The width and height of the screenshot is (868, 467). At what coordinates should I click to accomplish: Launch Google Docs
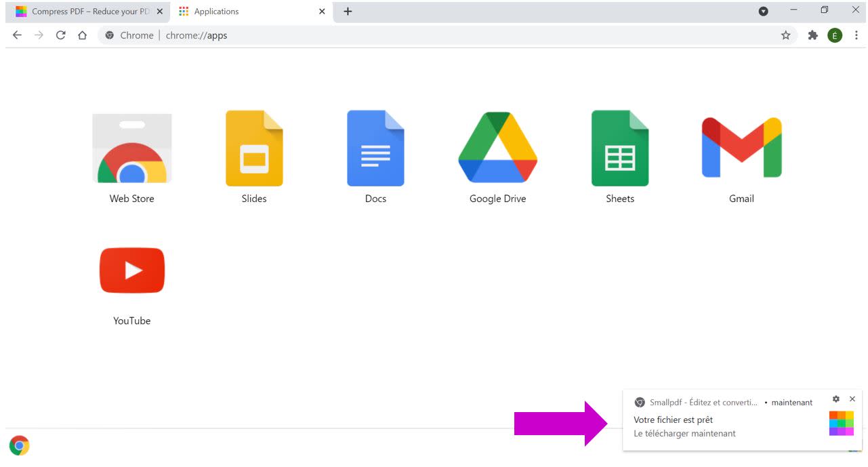[x=375, y=148]
